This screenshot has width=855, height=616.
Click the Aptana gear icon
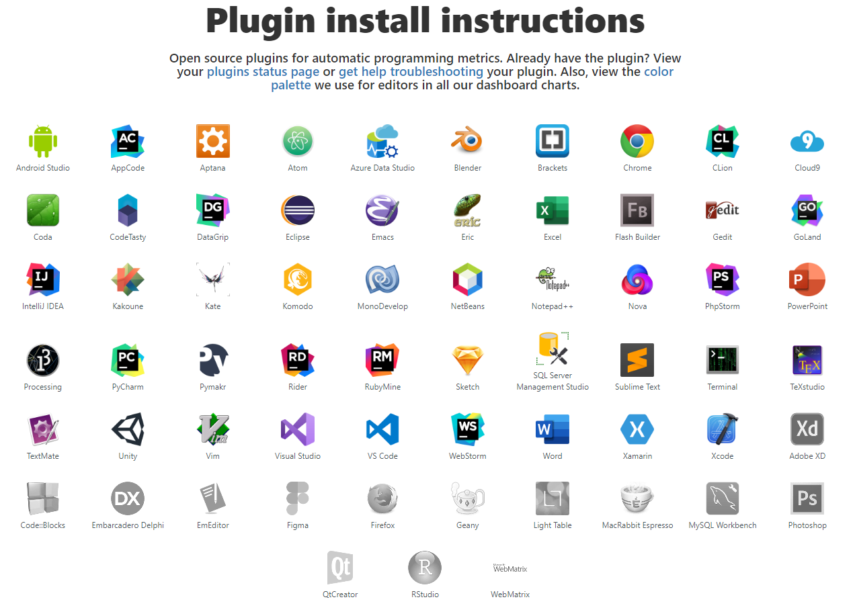[213, 141]
